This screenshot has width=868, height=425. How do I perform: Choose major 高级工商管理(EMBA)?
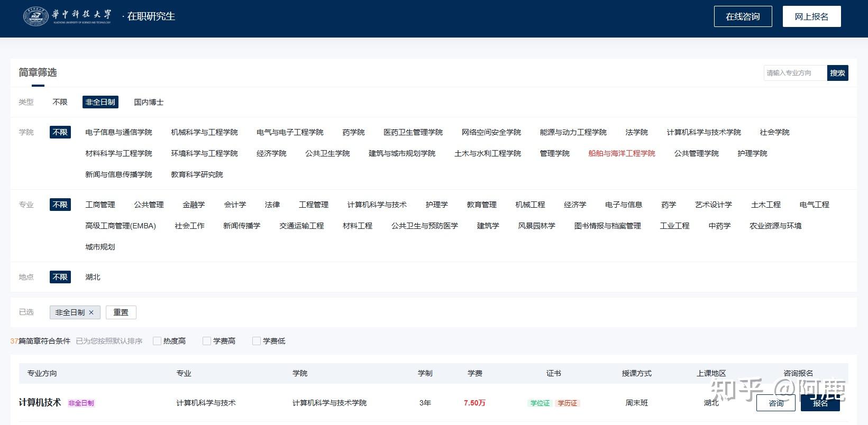click(x=121, y=226)
